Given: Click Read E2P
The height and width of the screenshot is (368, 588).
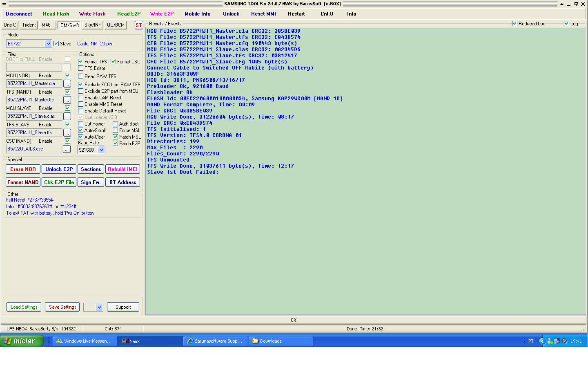Looking at the screenshot, I should [129, 14].
